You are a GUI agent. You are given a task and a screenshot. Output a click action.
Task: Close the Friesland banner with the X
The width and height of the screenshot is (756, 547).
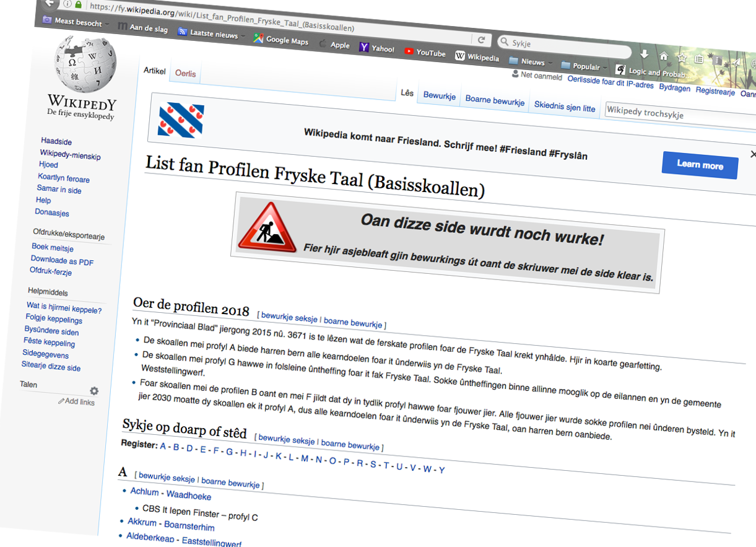(x=753, y=154)
